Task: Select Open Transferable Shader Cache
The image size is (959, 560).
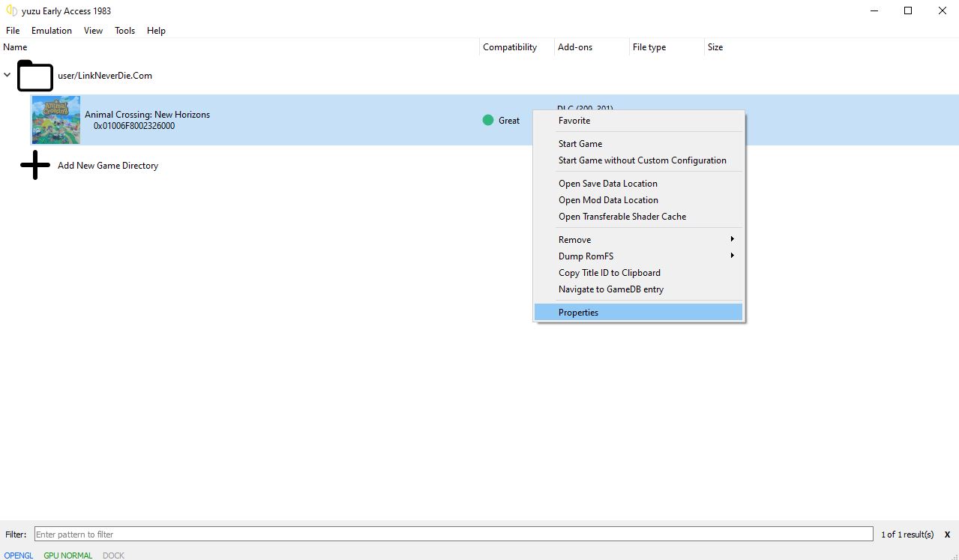Action: coord(639,217)
